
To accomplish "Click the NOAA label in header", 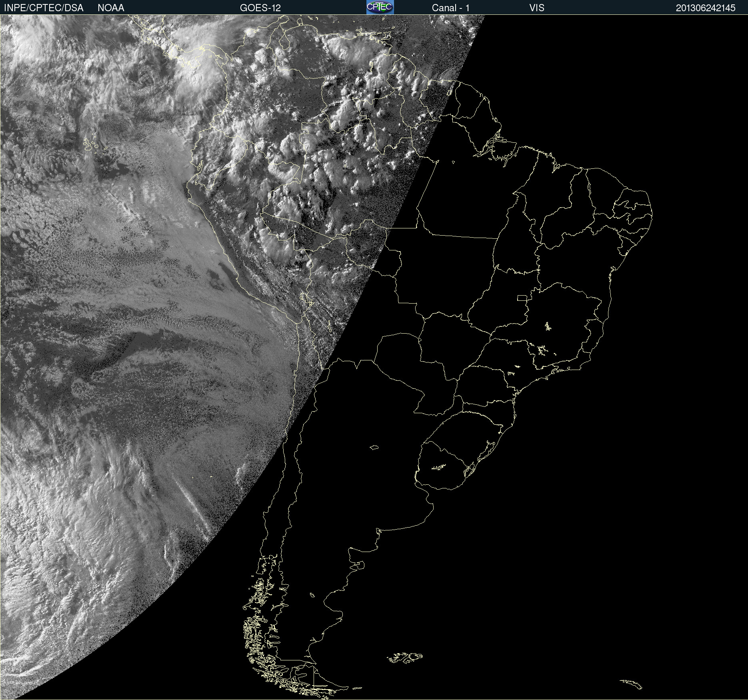I will click(x=111, y=8).
